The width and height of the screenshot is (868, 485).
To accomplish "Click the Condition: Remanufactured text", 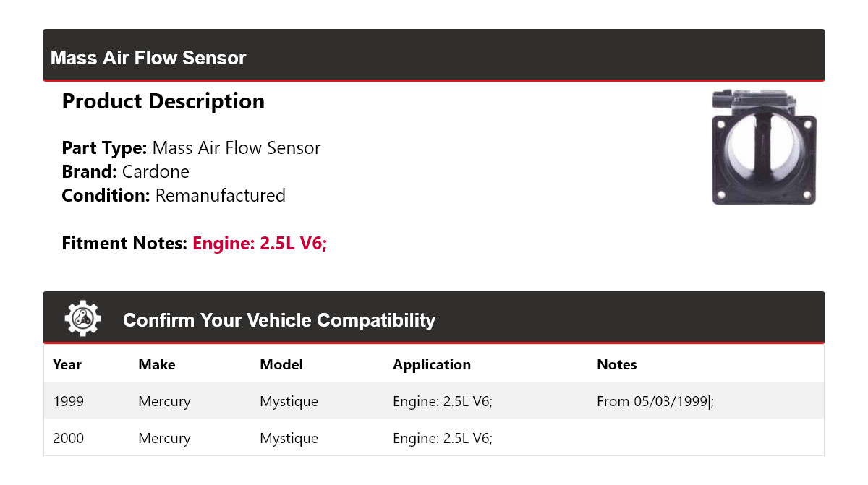I will [174, 196].
